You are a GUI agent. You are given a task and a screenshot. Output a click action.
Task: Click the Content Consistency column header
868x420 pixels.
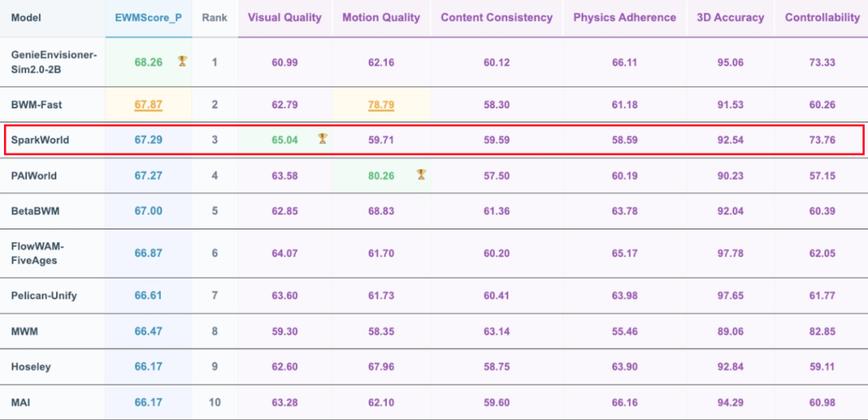pos(497,18)
